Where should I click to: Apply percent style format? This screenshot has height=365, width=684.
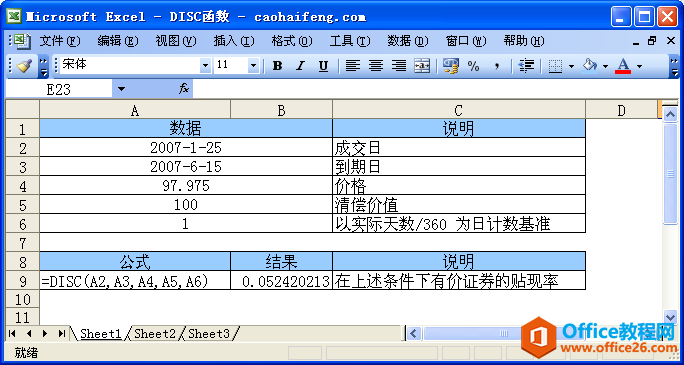click(x=473, y=66)
